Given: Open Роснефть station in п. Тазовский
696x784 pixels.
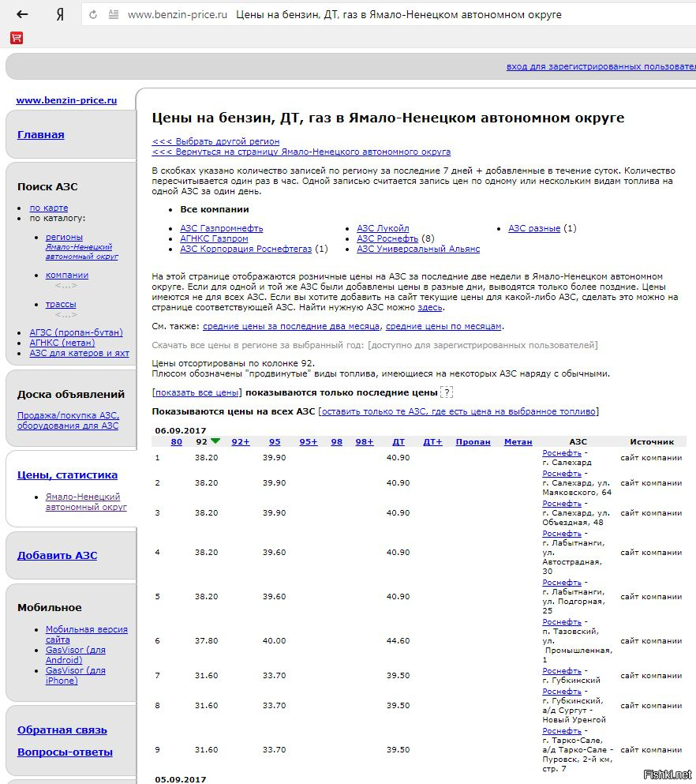Looking at the screenshot, I should (562, 622).
